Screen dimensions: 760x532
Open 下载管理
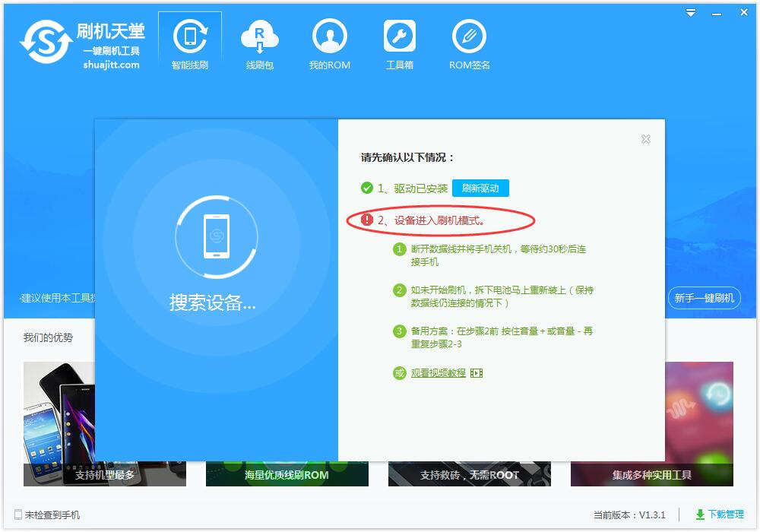720,515
